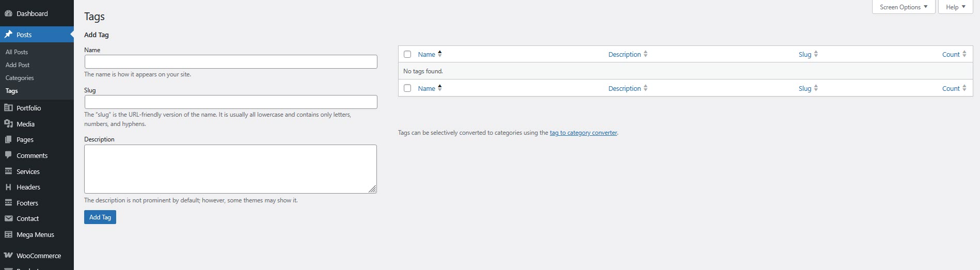Click the Dashboard gauge icon
Image resolution: width=980 pixels, height=270 pixels.
(8, 13)
